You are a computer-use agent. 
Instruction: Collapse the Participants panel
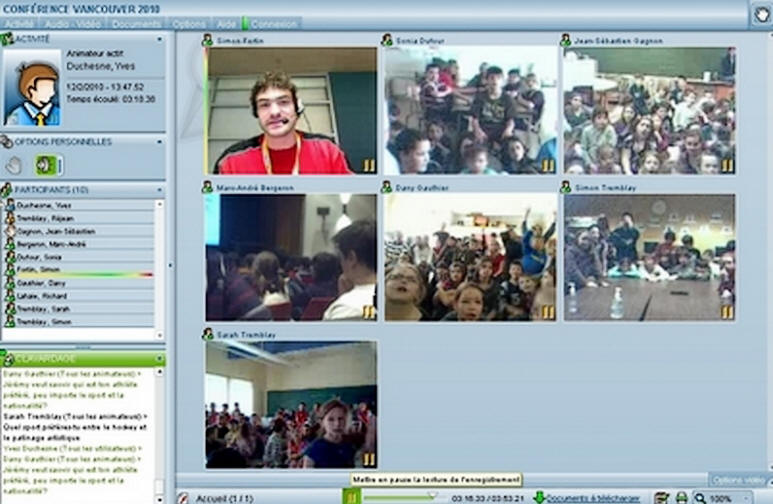159,190
